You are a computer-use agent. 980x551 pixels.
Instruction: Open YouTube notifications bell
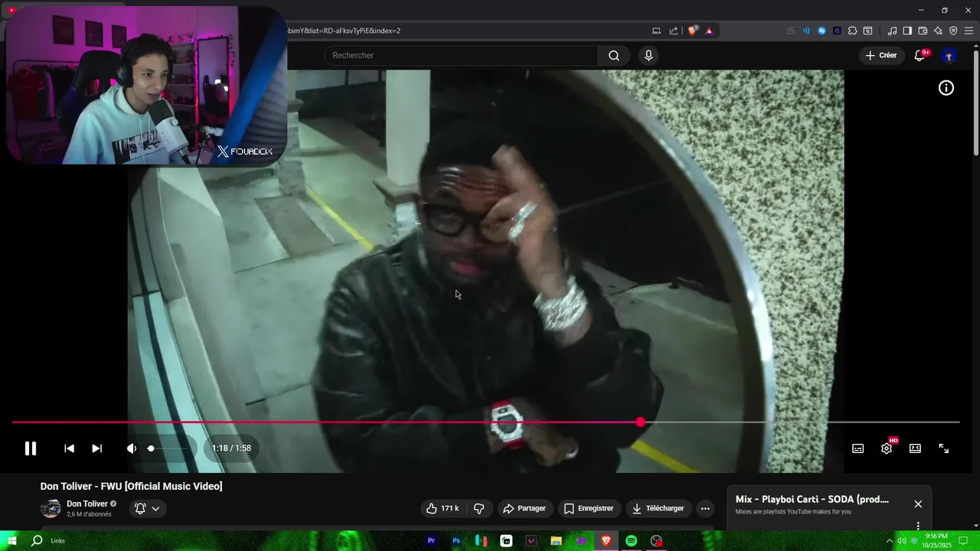click(x=920, y=55)
